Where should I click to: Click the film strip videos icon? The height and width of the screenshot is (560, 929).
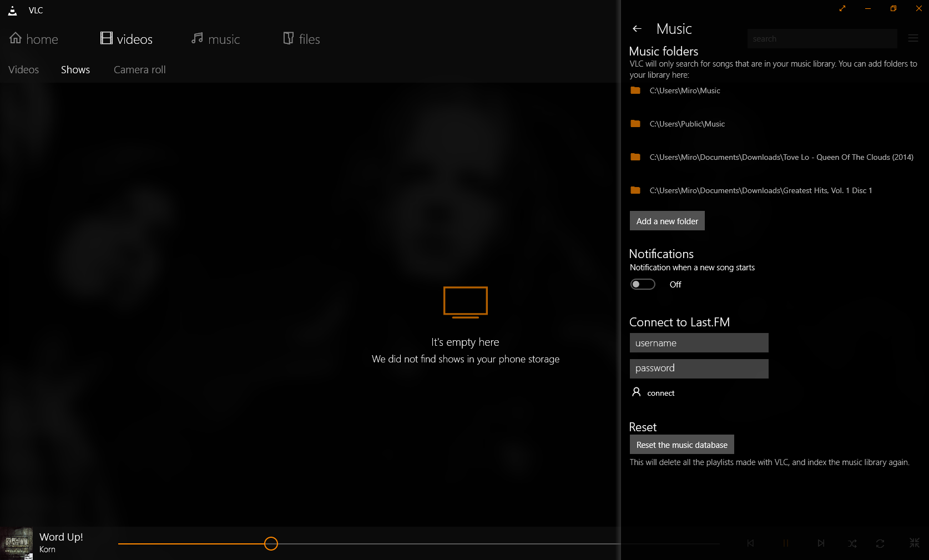106,38
